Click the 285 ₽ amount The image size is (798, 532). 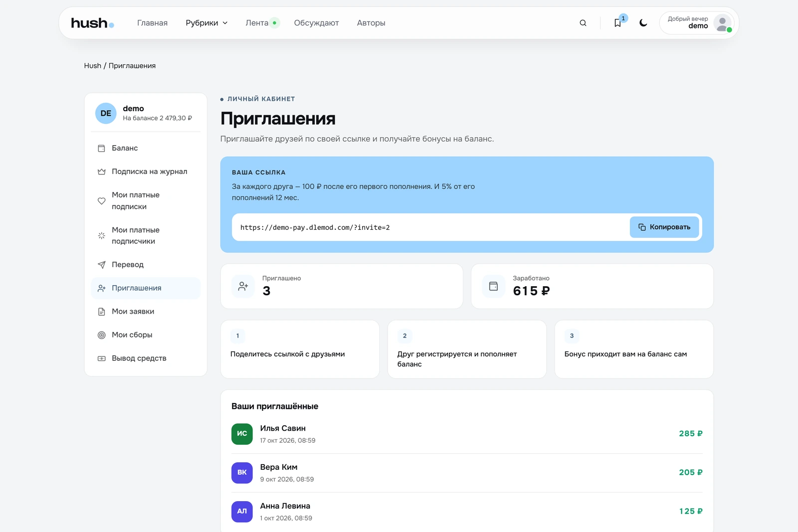[x=691, y=434]
